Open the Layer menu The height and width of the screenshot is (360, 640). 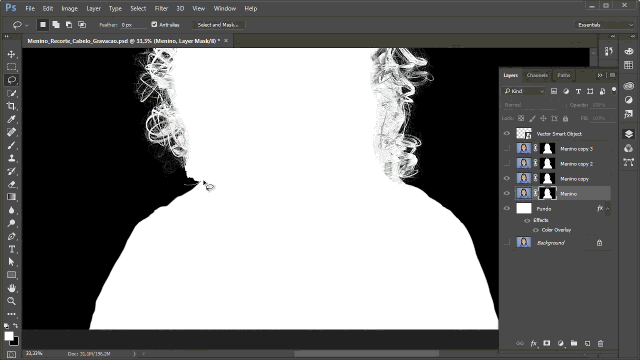tap(93, 8)
